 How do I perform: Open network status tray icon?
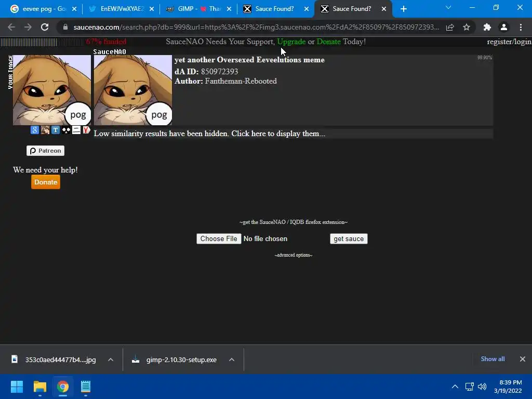point(470,387)
